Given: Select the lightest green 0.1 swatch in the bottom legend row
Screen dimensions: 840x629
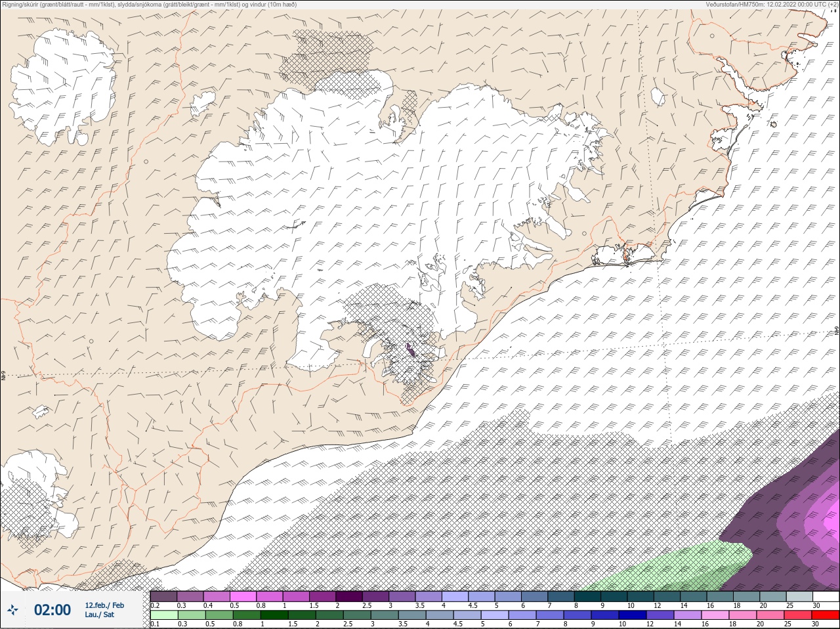Looking at the screenshot, I should pos(164,615).
